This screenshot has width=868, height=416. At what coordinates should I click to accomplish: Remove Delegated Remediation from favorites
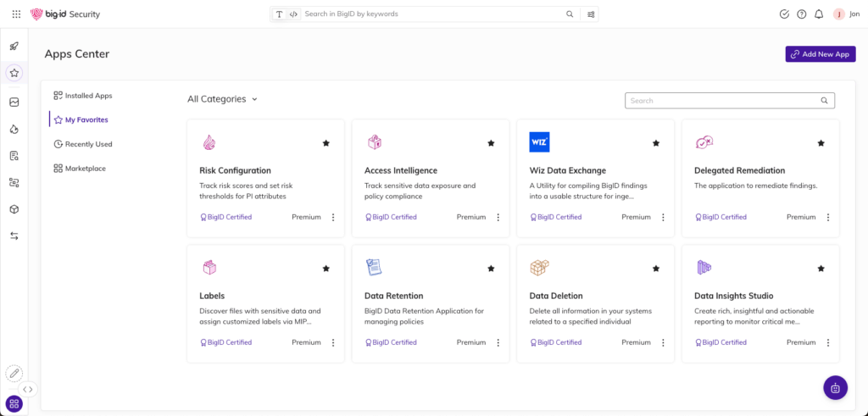(821, 143)
